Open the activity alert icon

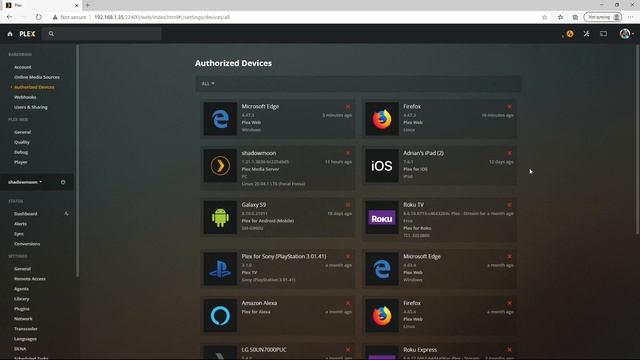(x=570, y=34)
